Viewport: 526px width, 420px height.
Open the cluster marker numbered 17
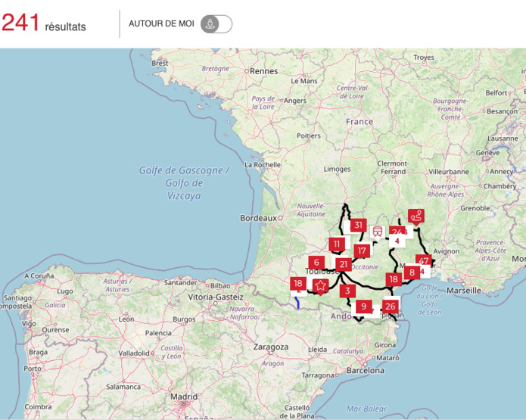pos(362,251)
